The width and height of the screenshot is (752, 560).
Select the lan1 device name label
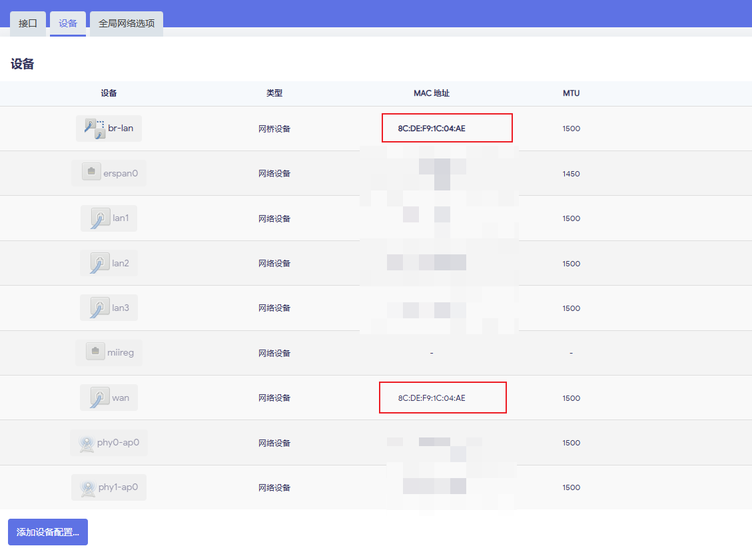coord(121,218)
